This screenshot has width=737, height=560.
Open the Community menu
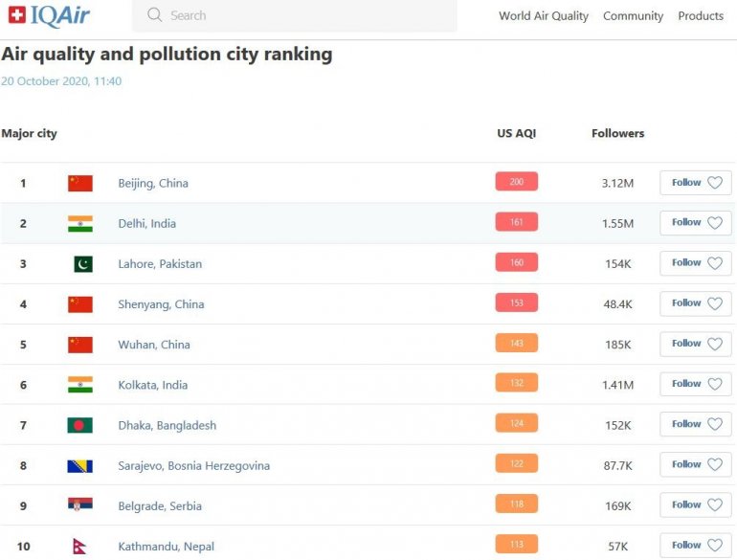pyautogui.click(x=633, y=16)
